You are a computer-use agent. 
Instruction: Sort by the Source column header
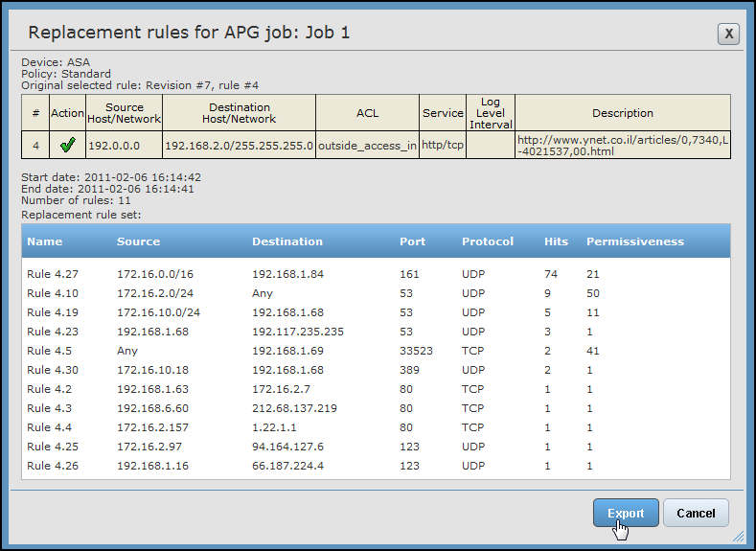click(x=138, y=241)
